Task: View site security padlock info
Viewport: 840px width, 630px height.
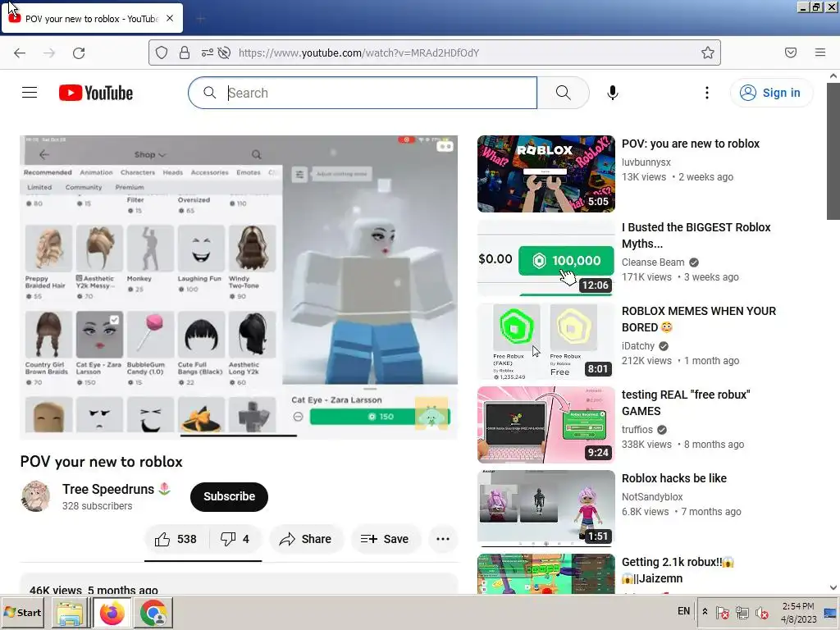Action: pos(185,52)
